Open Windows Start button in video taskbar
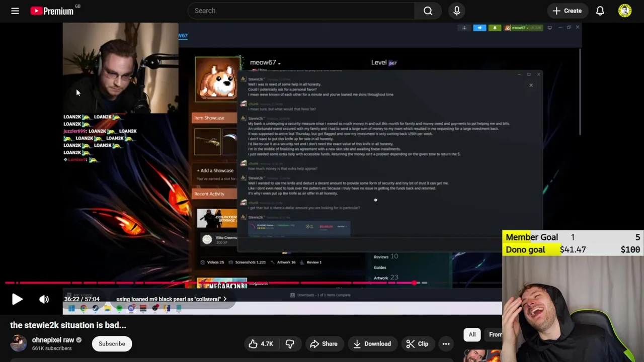 click(71, 308)
